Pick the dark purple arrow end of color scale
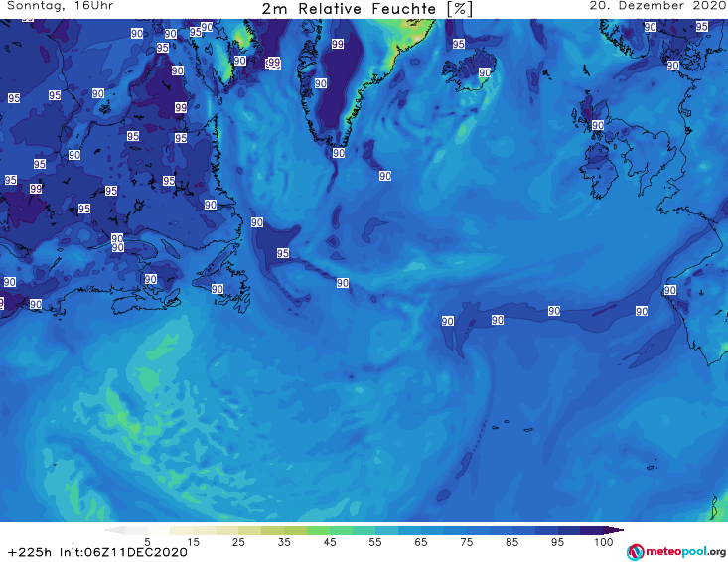Image resolution: width=728 pixels, height=562 pixels. (614, 530)
